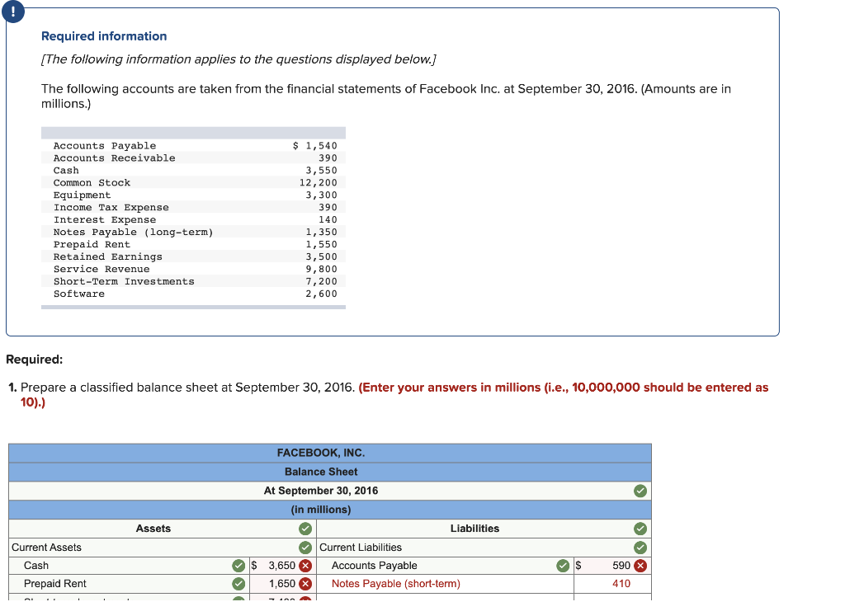
Task: Click the Balance Sheet title row
Action: (330, 472)
